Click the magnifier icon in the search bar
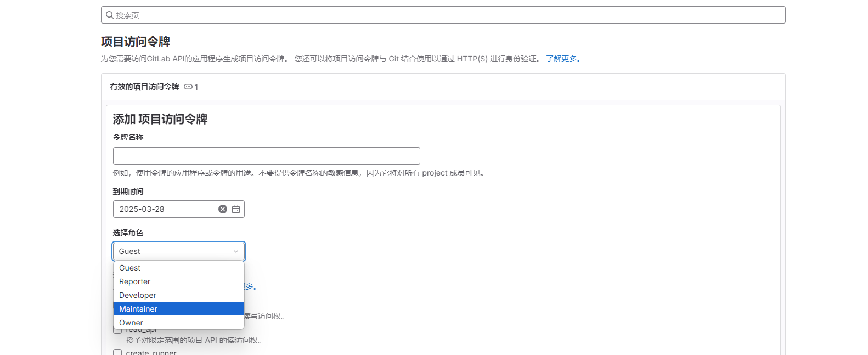The image size is (868, 355). click(x=110, y=15)
